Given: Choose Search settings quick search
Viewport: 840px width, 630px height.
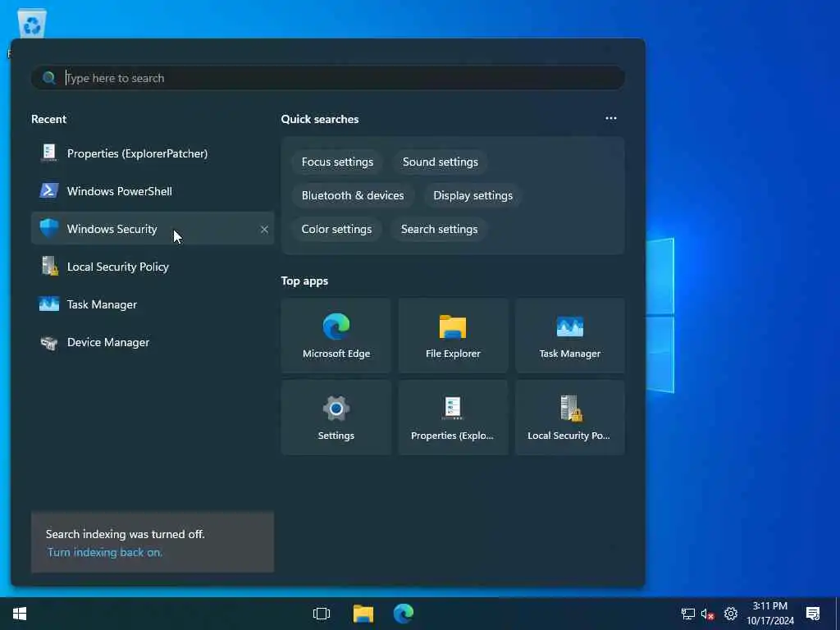Looking at the screenshot, I should pyautogui.click(x=439, y=230).
